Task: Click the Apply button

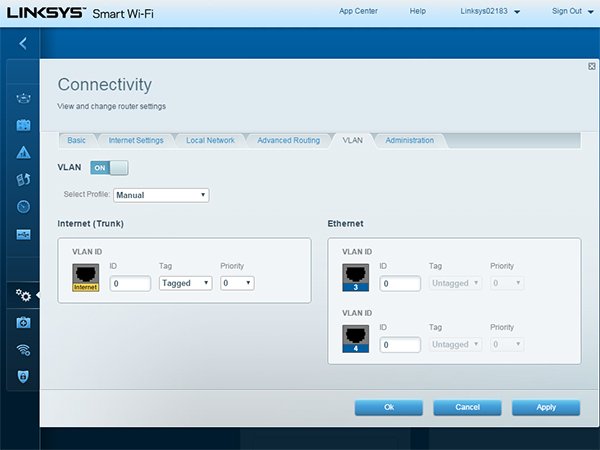Action: (x=546, y=408)
